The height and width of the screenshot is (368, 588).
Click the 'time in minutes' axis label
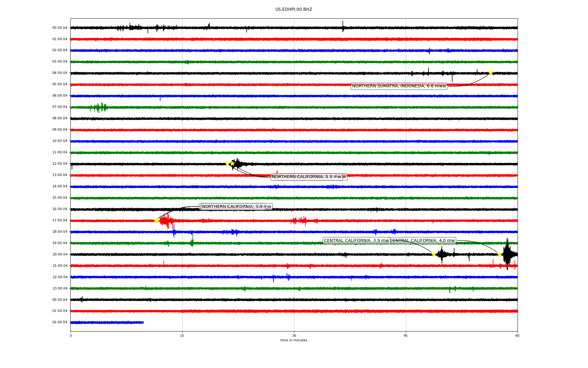point(294,340)
